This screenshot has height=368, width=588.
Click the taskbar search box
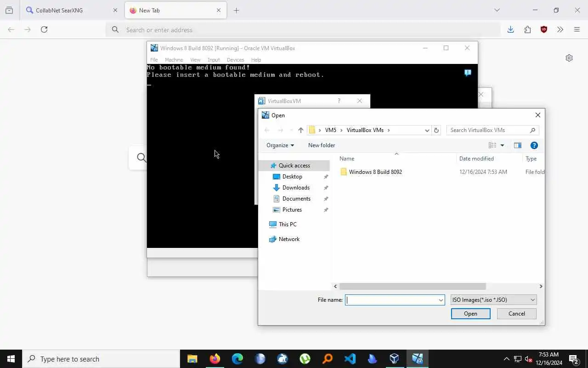coord(101,359)
